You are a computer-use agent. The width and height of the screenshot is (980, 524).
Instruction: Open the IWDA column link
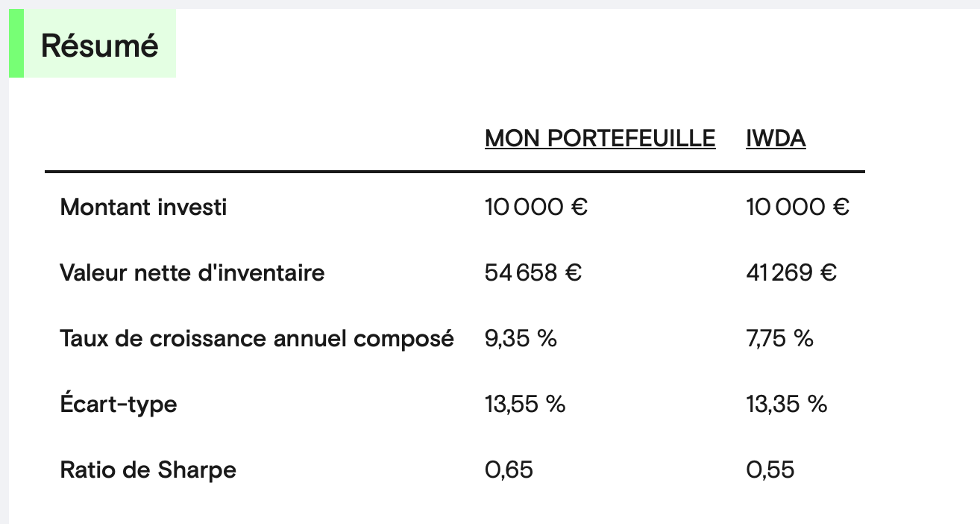pos(776,138)
